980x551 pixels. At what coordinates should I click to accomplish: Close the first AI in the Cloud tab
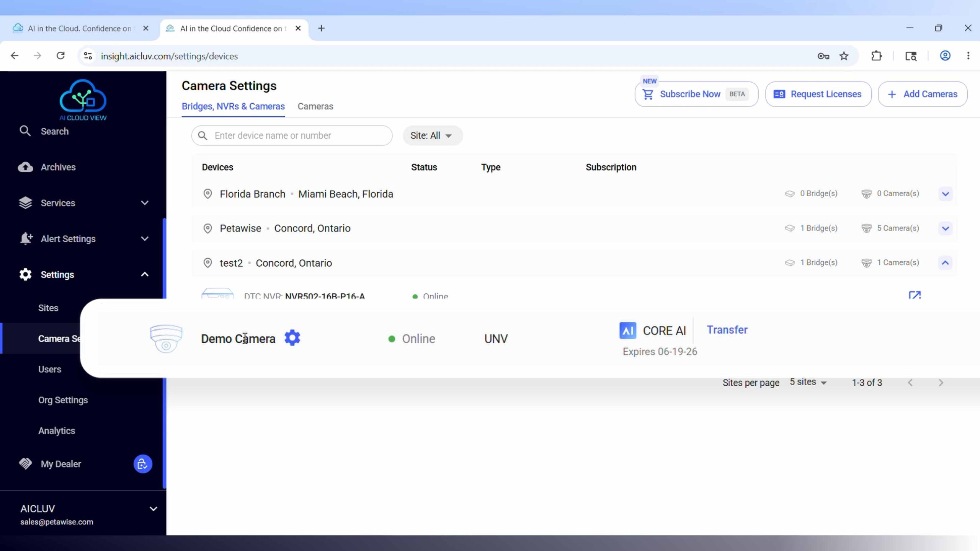click(x=145, y=28)
